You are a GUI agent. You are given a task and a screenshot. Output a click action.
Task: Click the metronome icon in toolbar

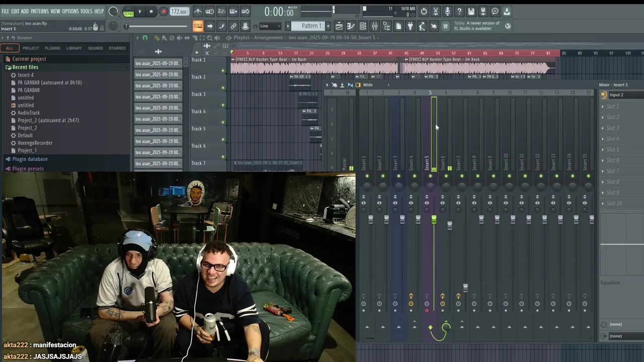(x=198, y=11)
